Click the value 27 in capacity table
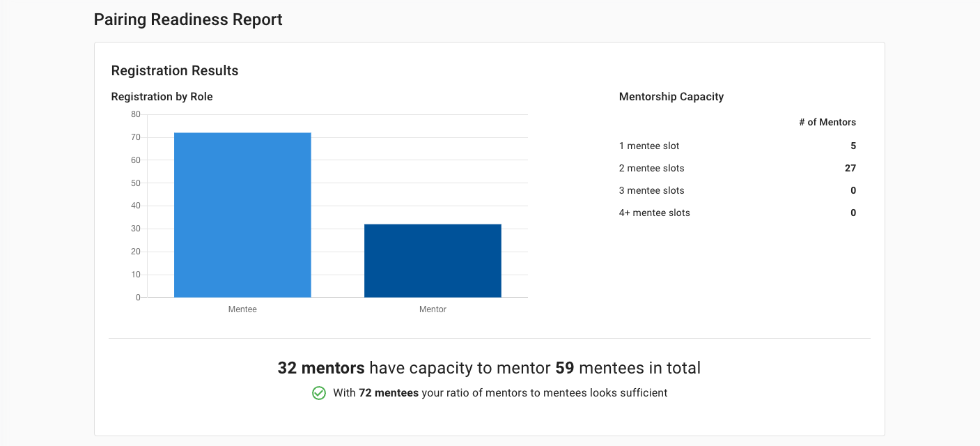 (850, 168)
